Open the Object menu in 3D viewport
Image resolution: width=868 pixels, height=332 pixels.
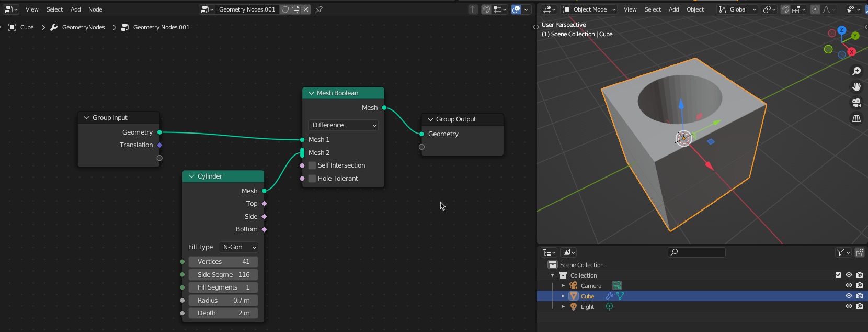click(x=695, y=9)
